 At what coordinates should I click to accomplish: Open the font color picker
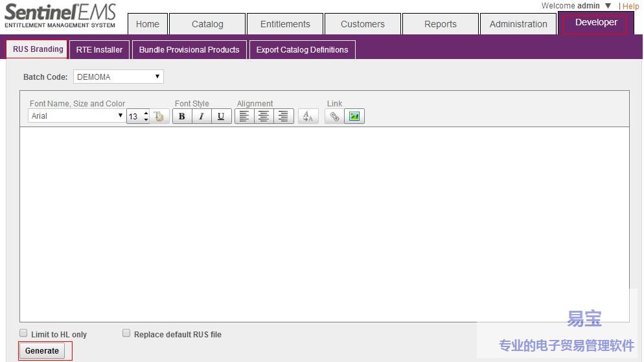coord(160,116)
